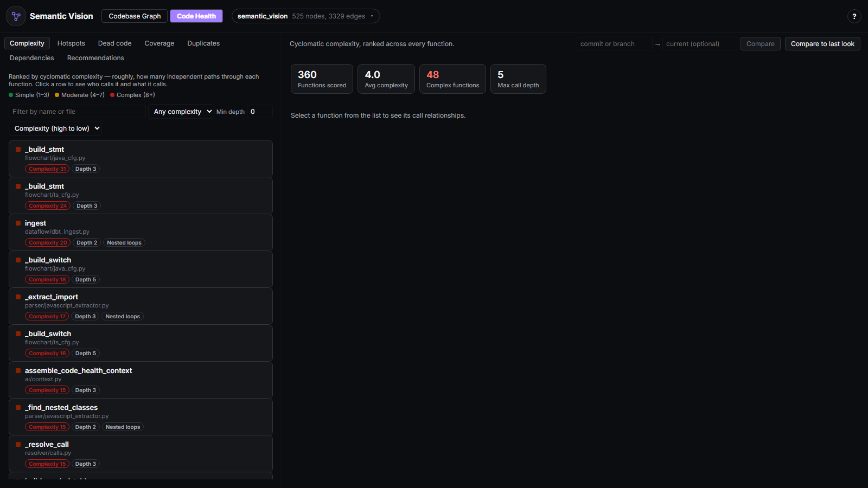Screen dimensions: 868x488
Task: Expand the Any complexity dropdown
Action: 182,112
